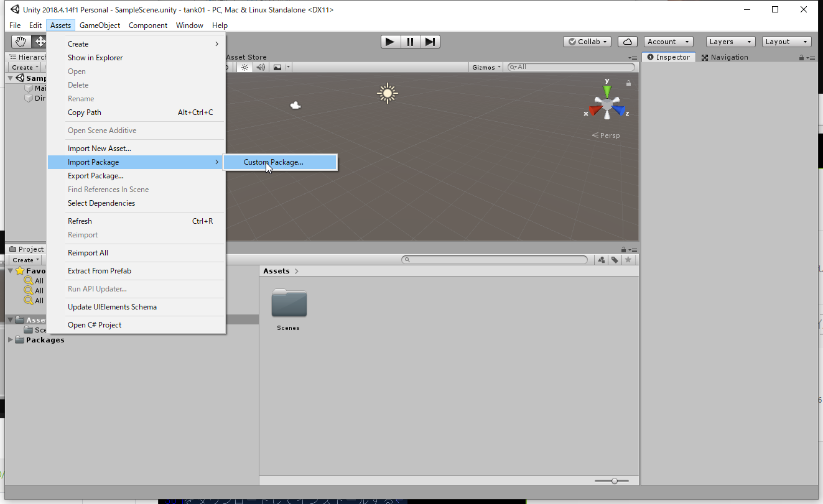Image resolution: width=823 pixels, height=504 pixels.
Task: Open the Scenes folder thumbnail
Action: [x=289, y=304]
